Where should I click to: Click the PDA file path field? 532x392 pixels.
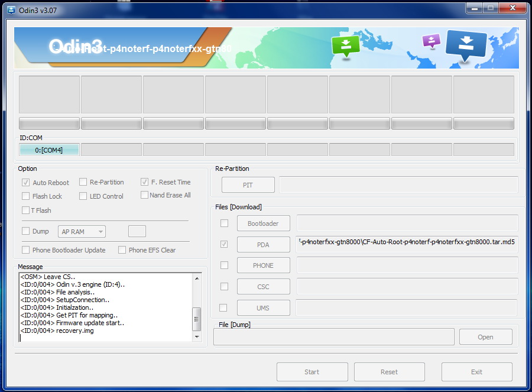(407, 244)
